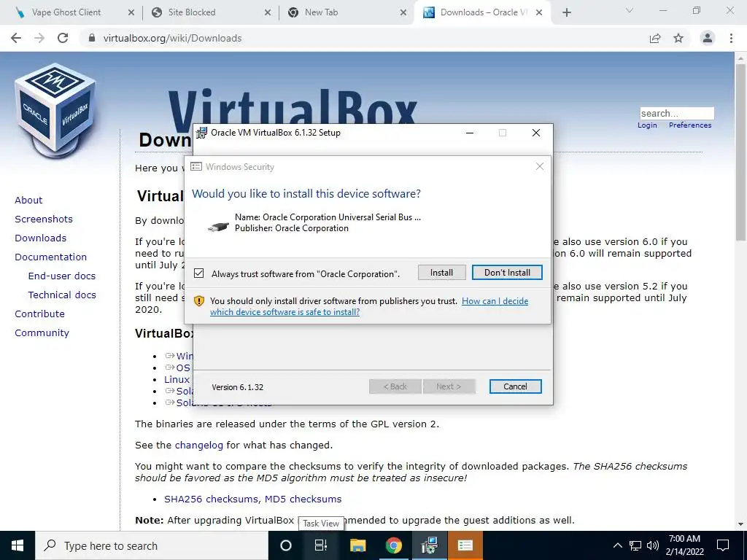Open the Downloads sidebar link
Screen dimensions: 747x560
[41, 238]
